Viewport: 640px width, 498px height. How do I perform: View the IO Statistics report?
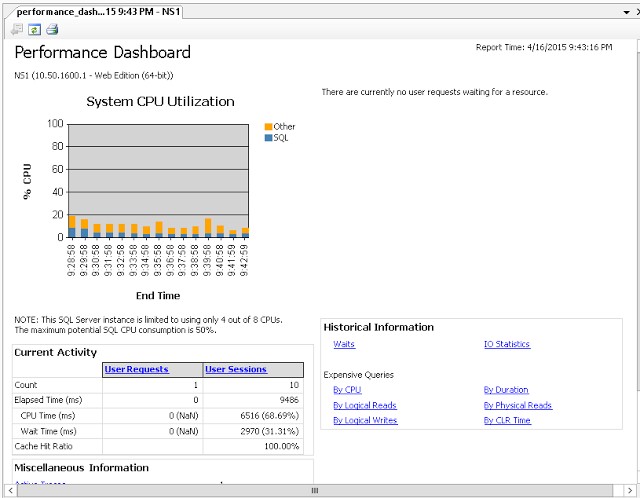coord(506,345)
